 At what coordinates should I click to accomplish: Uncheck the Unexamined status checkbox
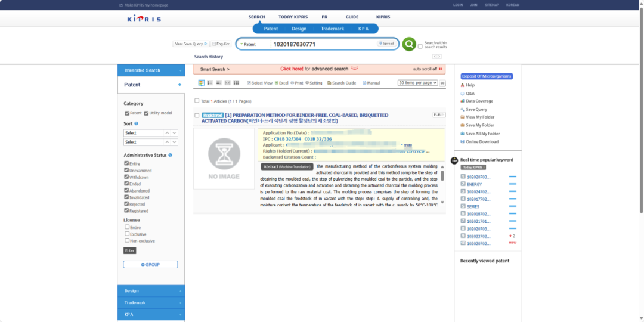tap(127, 170)
